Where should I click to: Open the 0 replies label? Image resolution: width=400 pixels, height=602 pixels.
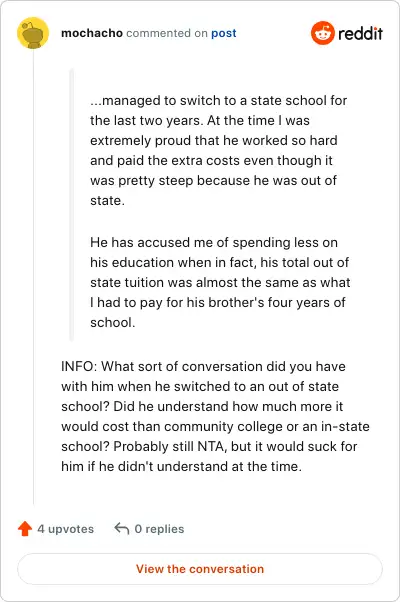159,529
